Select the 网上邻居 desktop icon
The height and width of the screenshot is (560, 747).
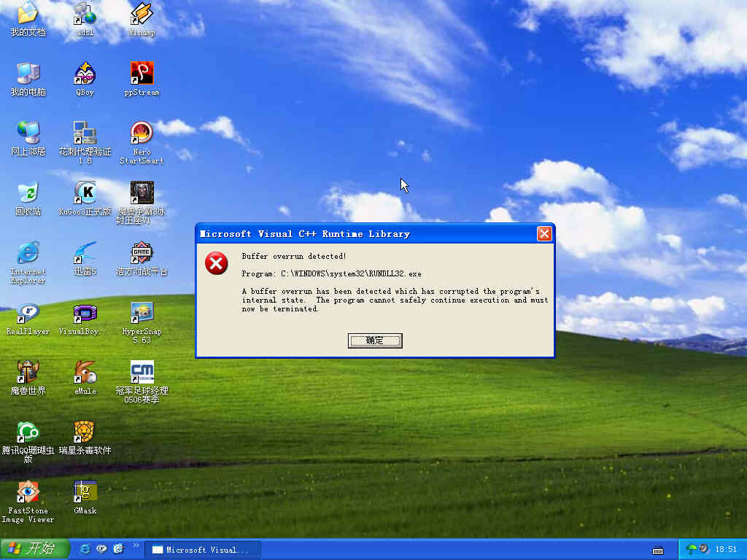click(x=28, y=139)
